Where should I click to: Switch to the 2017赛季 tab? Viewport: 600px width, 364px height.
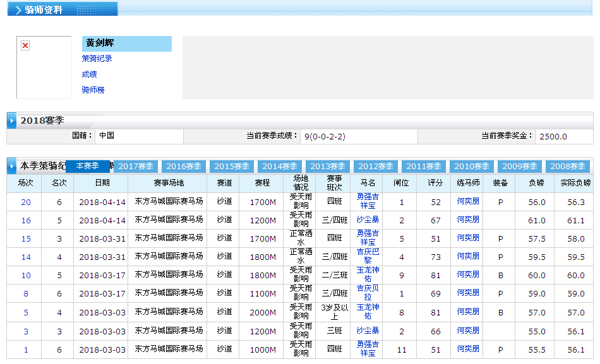(x=136, y=167)
